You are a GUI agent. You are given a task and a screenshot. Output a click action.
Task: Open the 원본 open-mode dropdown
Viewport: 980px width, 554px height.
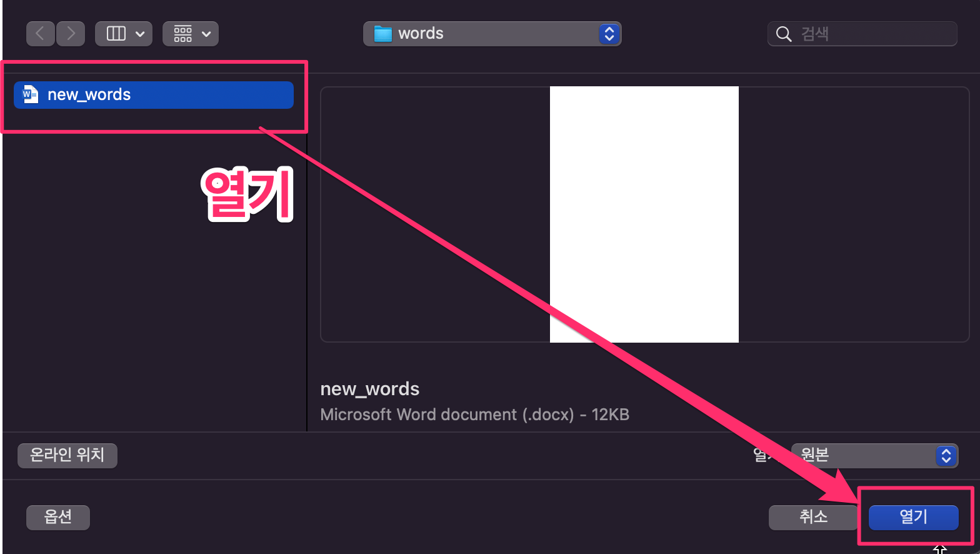874,455
